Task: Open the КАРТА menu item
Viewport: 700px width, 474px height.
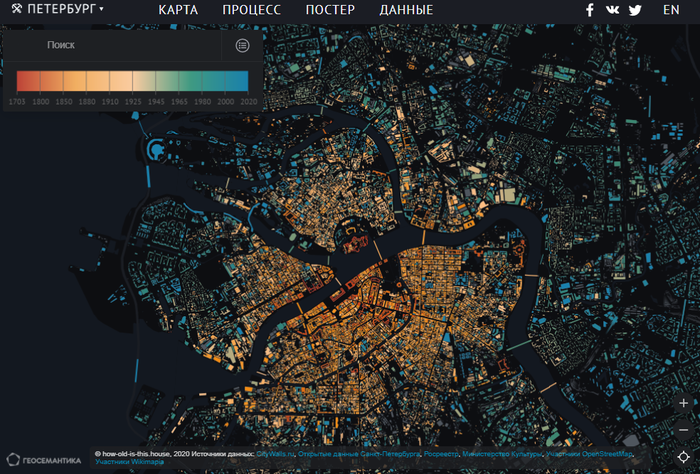Action: tap(178, 10)
